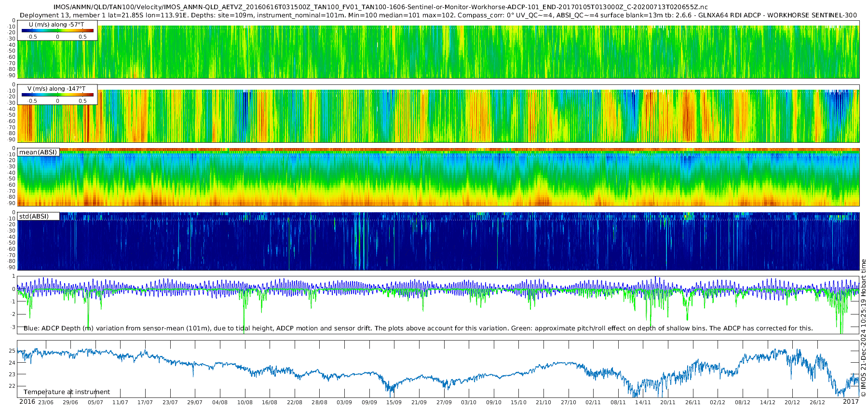The width and height of the screenshot is (868, 410).
Task: Click the 'U (m/s) along -57°T' legend title
Action: tap(56, 24)
